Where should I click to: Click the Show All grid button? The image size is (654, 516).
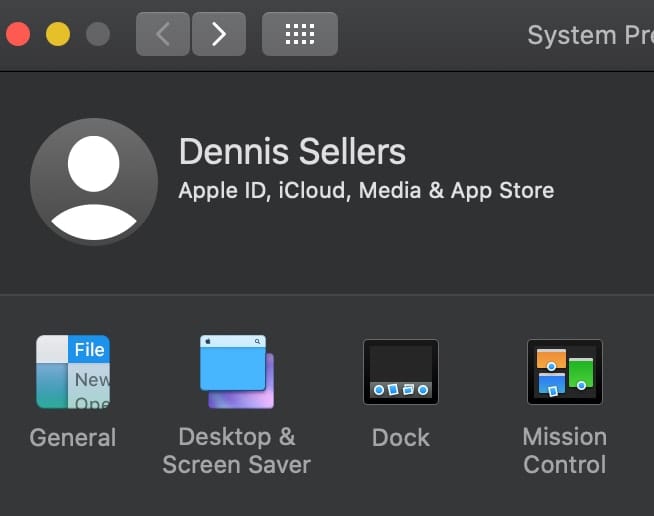pyautogui.click(x=299, y=34)
